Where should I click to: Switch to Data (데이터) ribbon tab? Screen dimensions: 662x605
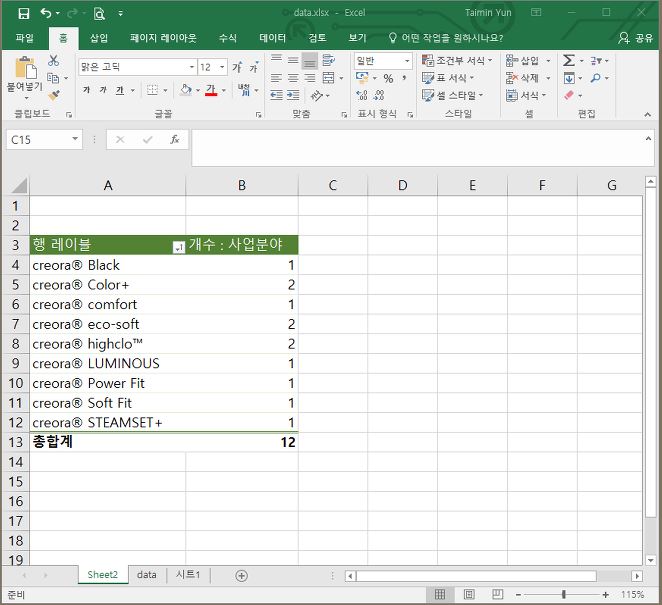(x=273, y=38)
